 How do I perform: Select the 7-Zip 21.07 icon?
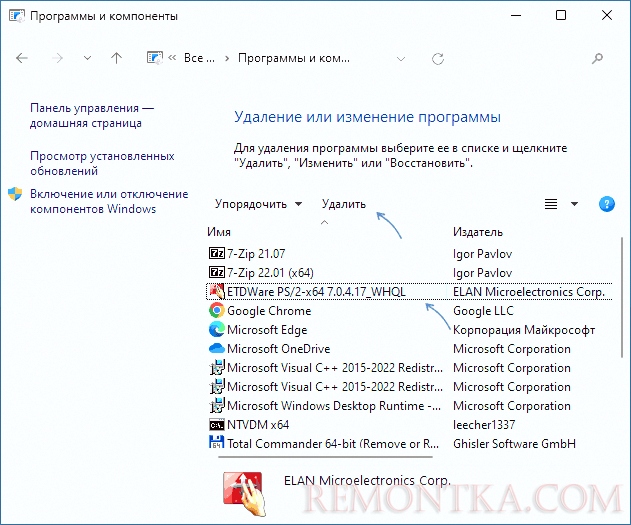tap(217, 253)
